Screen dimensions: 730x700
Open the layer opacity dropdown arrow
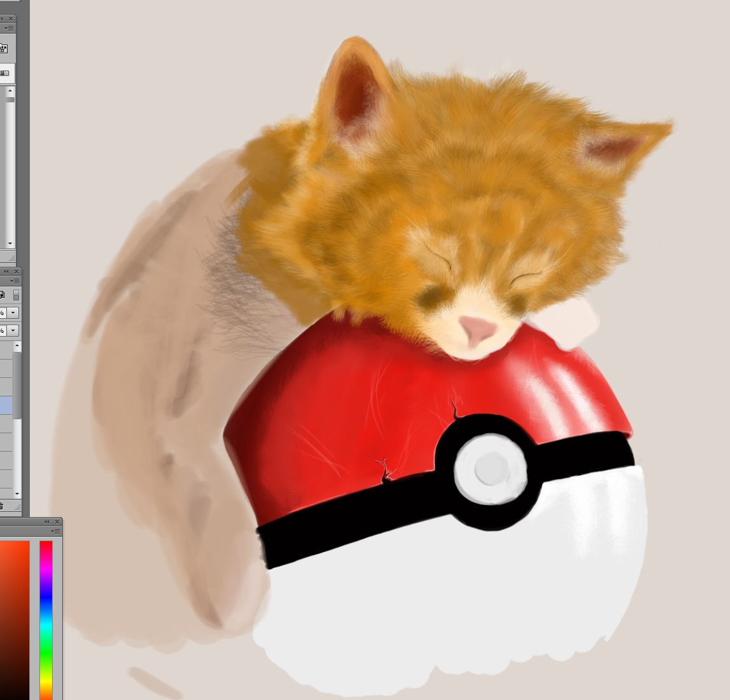point(13,313)
